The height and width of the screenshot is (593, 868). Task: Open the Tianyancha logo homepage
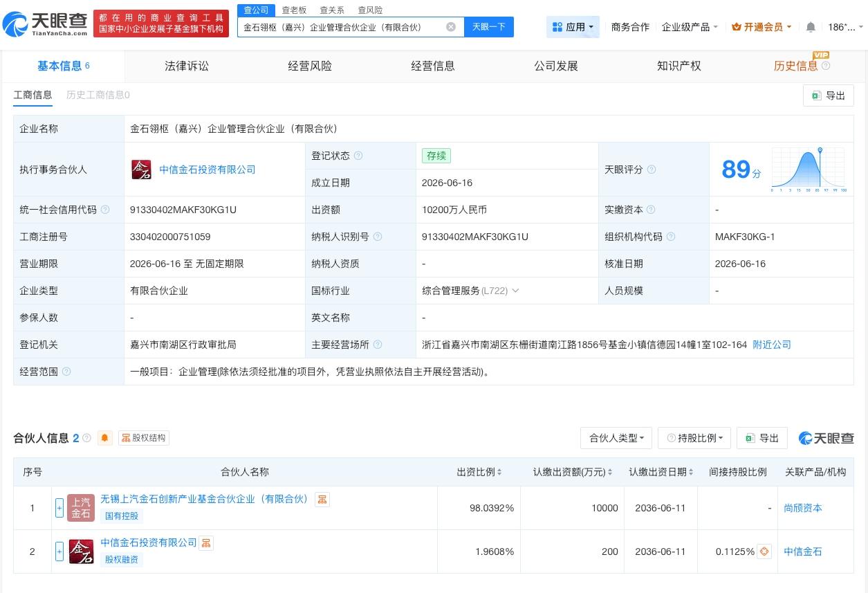point(46,23)
